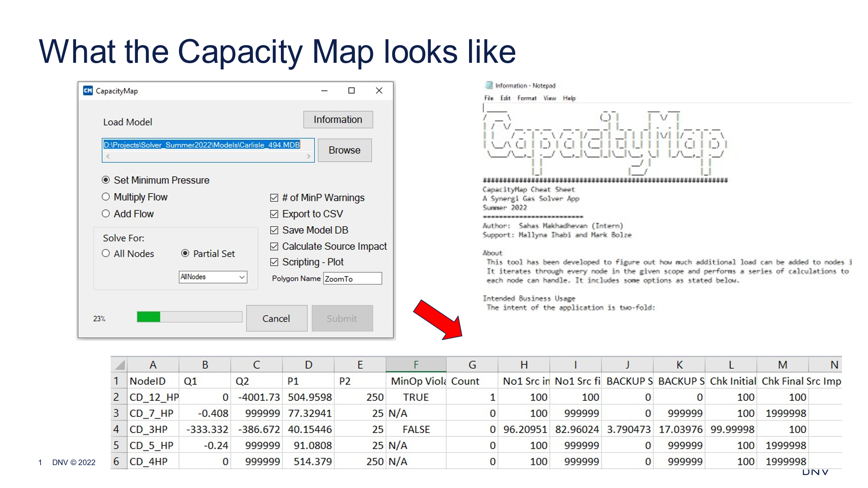The width and height of the screenshot is (868, 488).
Task: Click the Browse button
Action: tap(344, 150)
